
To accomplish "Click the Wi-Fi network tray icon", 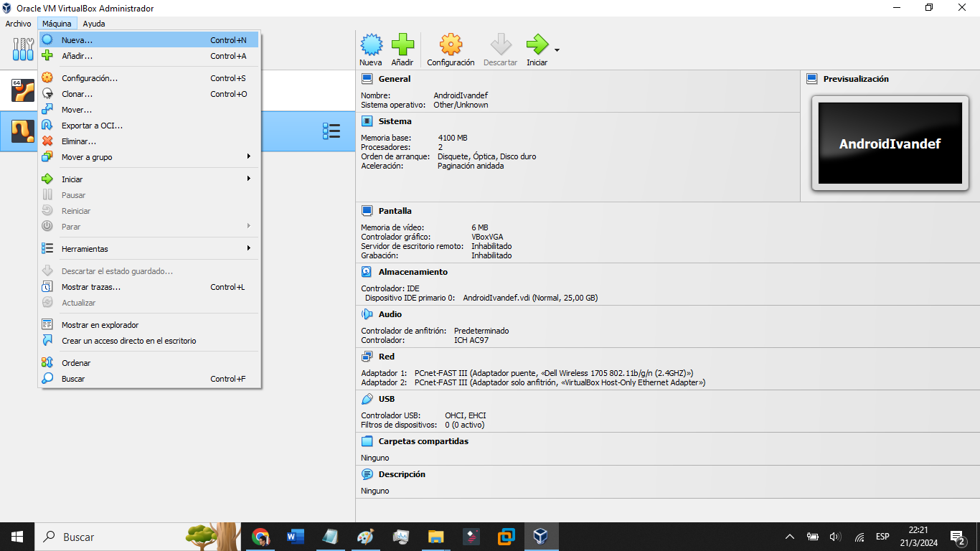I will click(x=859, y=537).
